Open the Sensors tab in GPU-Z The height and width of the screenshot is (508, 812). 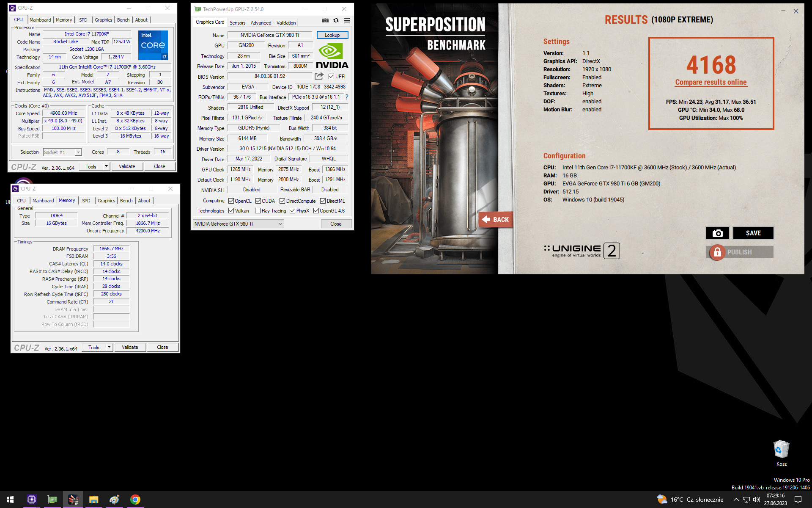[x=238, y=23]
